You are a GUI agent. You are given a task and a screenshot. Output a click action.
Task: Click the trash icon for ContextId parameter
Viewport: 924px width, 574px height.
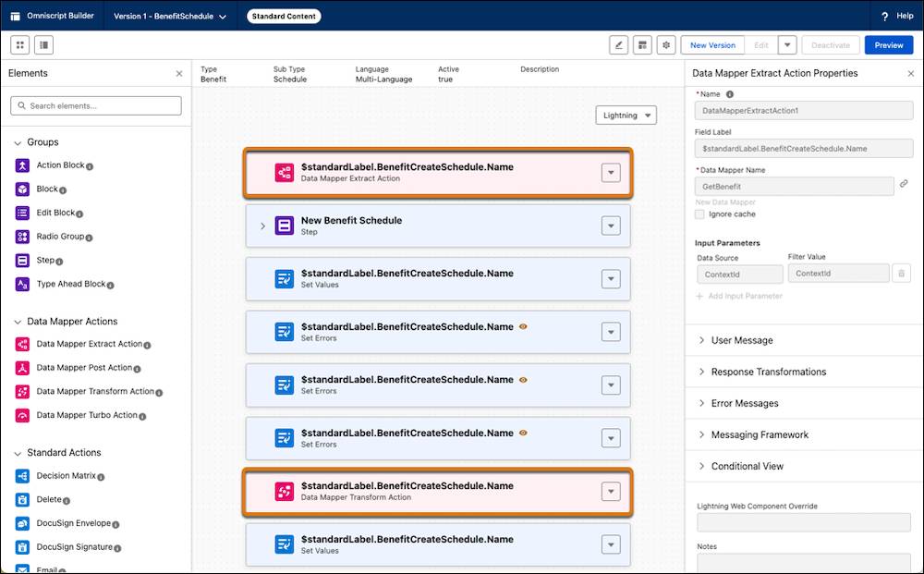901,274
